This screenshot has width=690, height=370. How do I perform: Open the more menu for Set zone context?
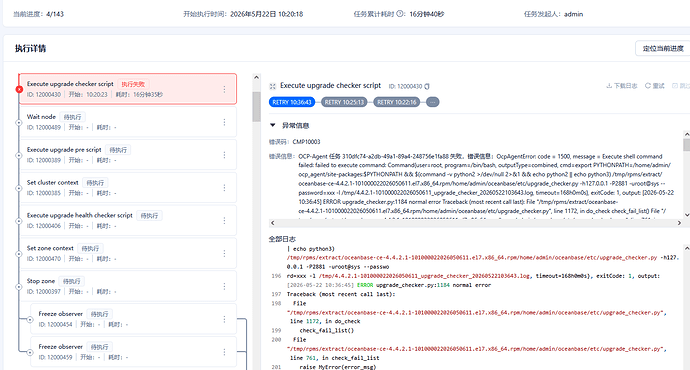[224, 253]
